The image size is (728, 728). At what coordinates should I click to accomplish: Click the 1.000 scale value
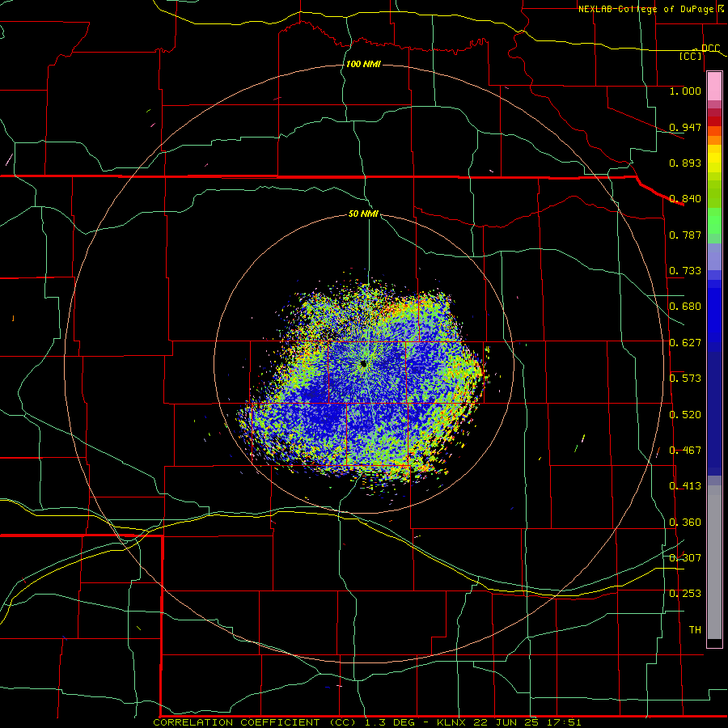coord(685,91)
